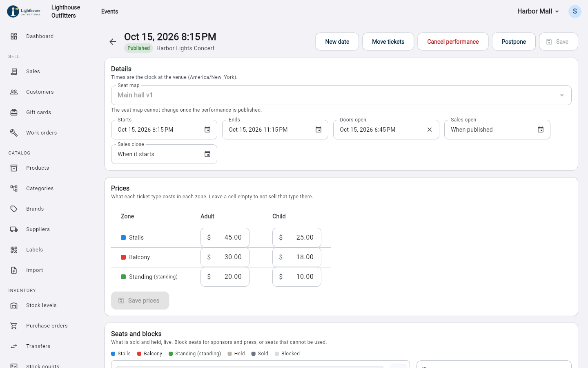Viewport: 588px width, 368px height.
Task: Open calendar picker for Starts field
Action: [x=207, y=130]
